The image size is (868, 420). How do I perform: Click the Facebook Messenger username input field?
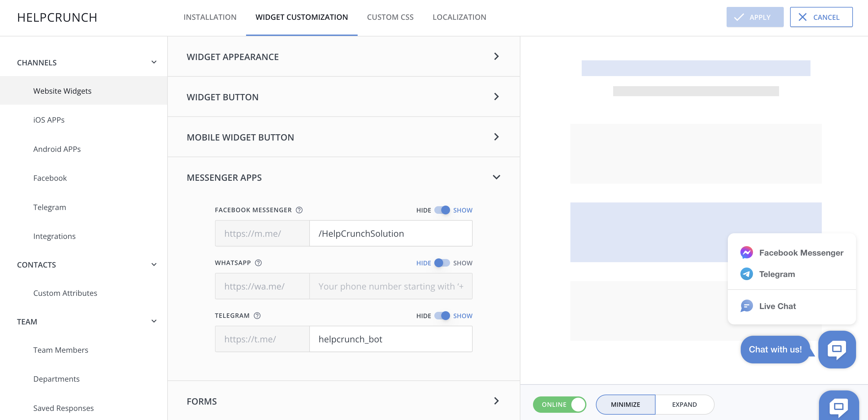[x=391, y=233]
